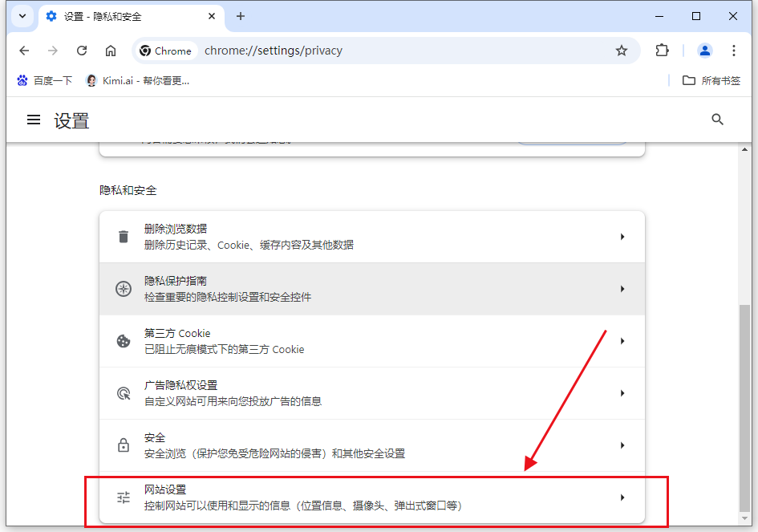Click the scrollbar up arrow
This screenshot has width=758, height=532.
pyautogui.click(x=744, y=149)
